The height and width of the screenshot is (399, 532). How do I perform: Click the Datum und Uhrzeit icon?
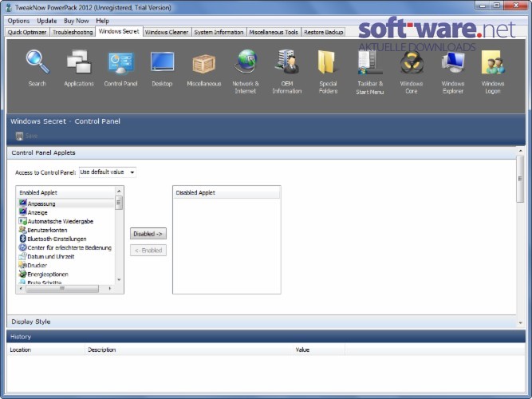pyautogui.click(x=23, y=256)
